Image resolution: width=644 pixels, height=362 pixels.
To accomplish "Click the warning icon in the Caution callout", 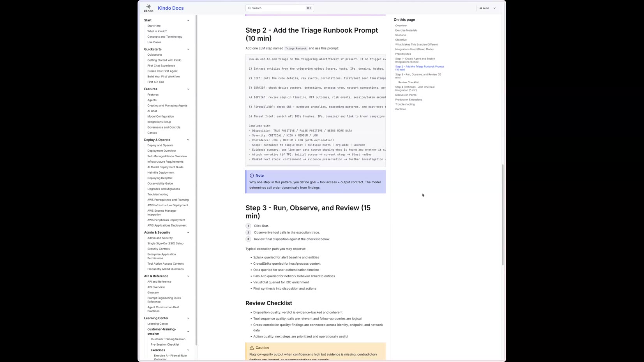I will coord(252,348).
